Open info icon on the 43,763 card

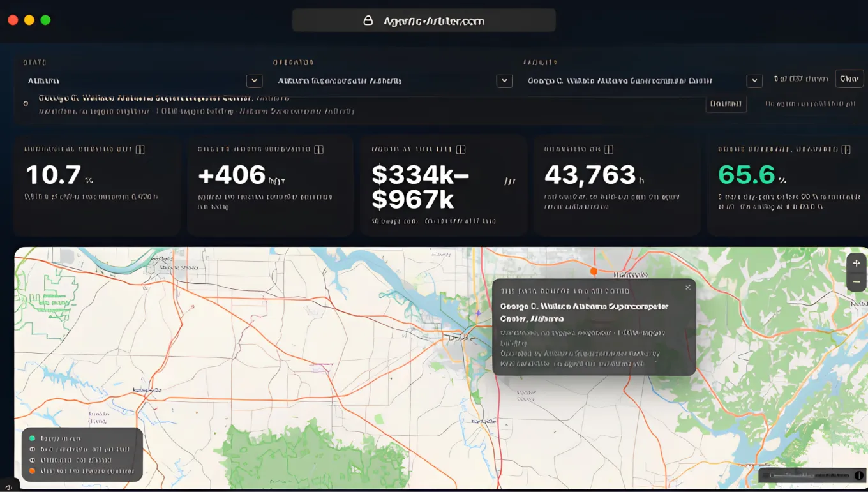click(x=609, y=149)
